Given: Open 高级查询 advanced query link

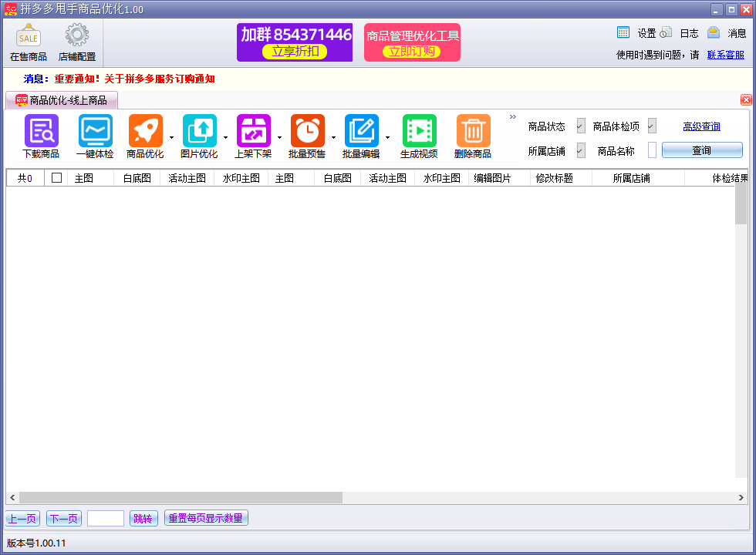Looking at the screenshot, I should click(701, 126).
